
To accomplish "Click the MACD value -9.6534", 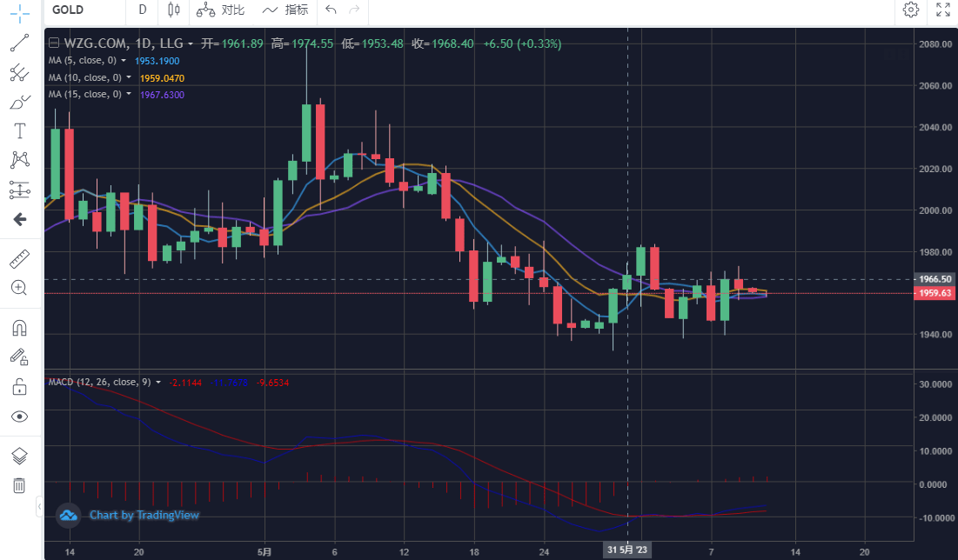I will coord(272,383).
